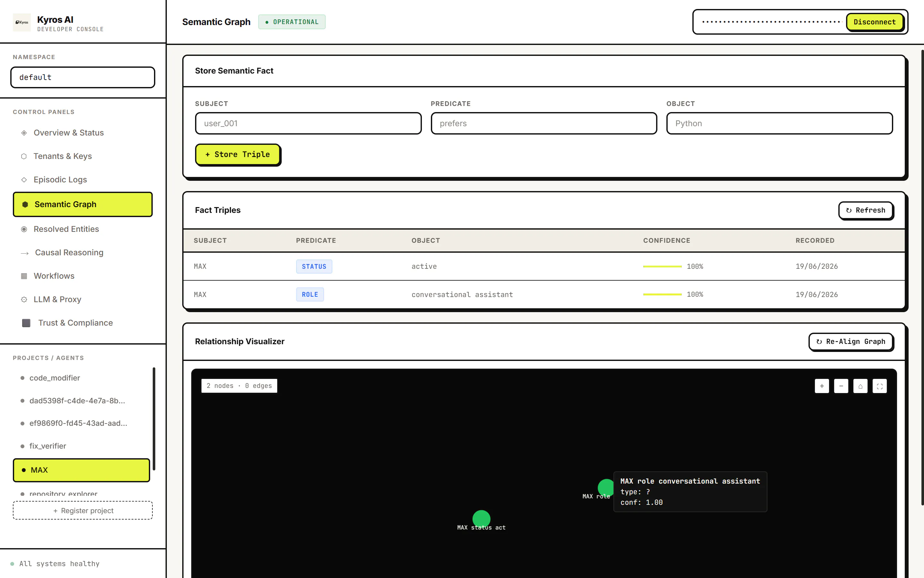Open Overview & Status panel
924x578 pixels.
(x=83, y=133)
